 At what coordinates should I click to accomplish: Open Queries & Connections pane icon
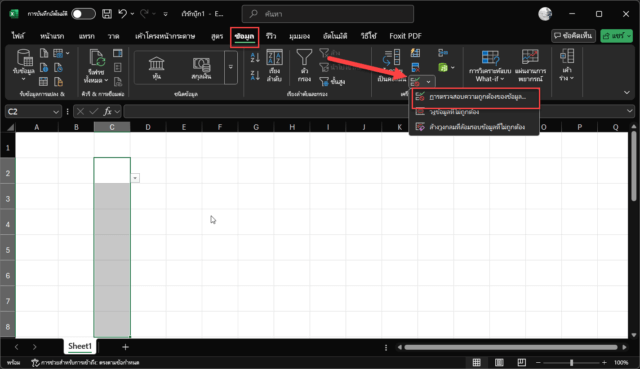coord(118,53)
